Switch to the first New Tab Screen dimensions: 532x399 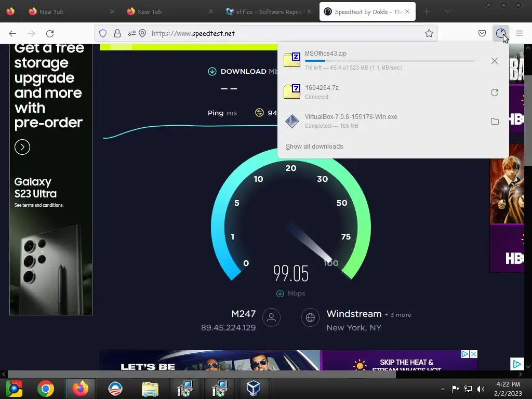click(x=71, y=11)
